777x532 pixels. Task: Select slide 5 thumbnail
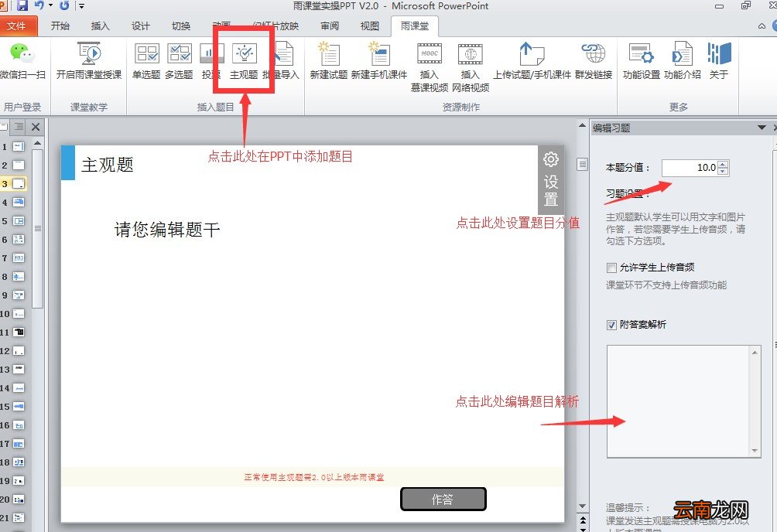pyautogui.click(x=19, y=221)
